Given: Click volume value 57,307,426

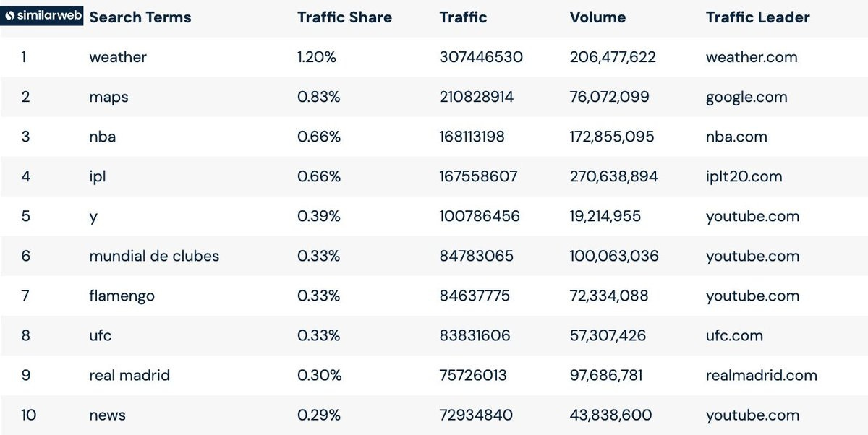Looking at the screenshot, I should coord(608,335).
